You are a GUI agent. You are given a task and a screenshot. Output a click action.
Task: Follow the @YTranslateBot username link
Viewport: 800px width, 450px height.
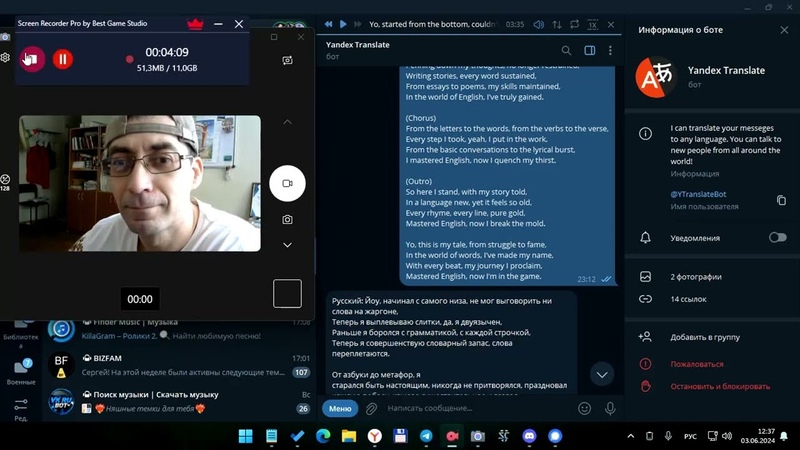pos(698,194)
